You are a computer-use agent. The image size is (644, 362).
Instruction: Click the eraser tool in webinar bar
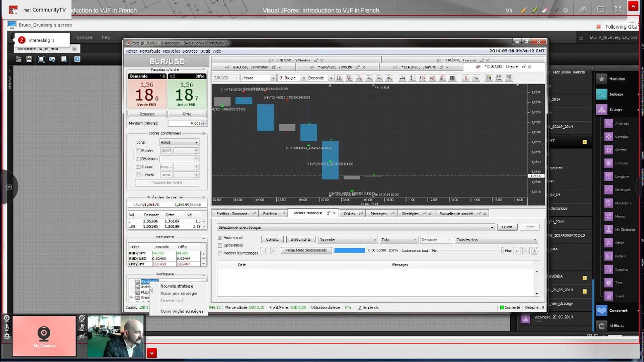(545, 10)
